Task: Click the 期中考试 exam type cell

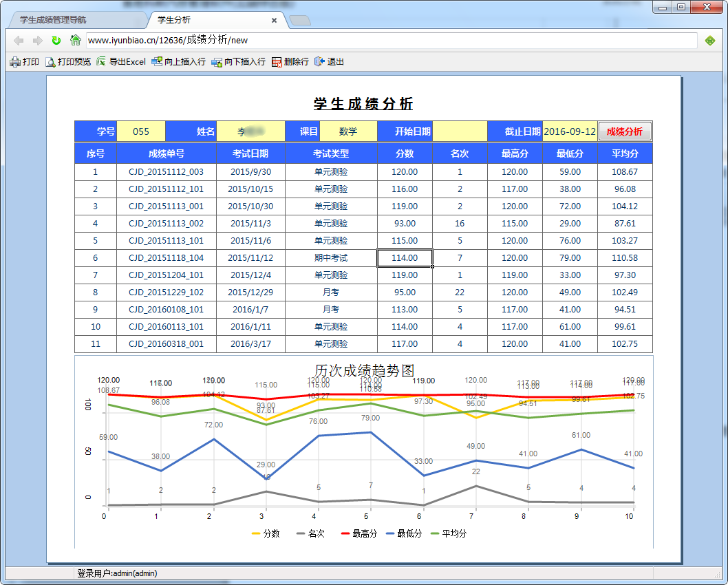Action: pos(331,257)
